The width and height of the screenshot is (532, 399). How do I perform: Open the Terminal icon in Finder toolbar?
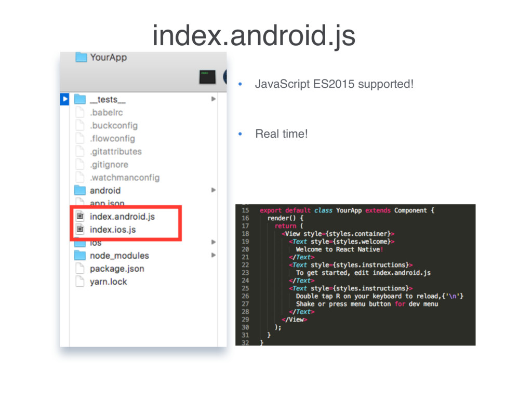207,77
